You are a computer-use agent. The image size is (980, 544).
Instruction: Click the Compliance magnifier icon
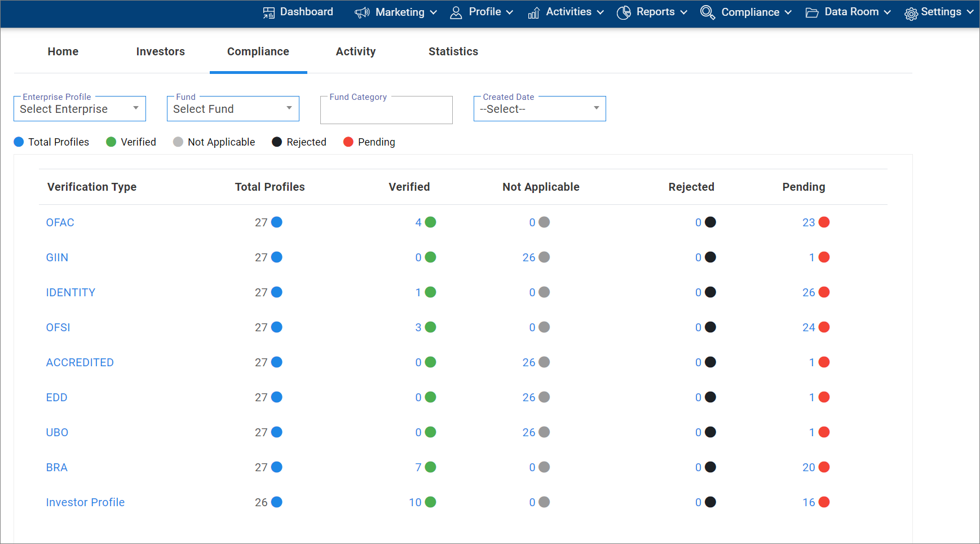pyautogui.click(x=708, y=12)
